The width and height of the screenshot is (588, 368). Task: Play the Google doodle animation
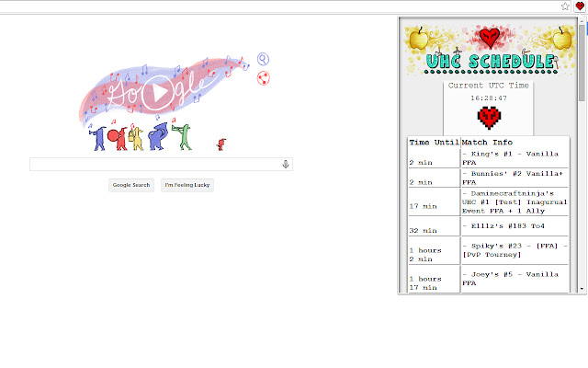[160, 92]
